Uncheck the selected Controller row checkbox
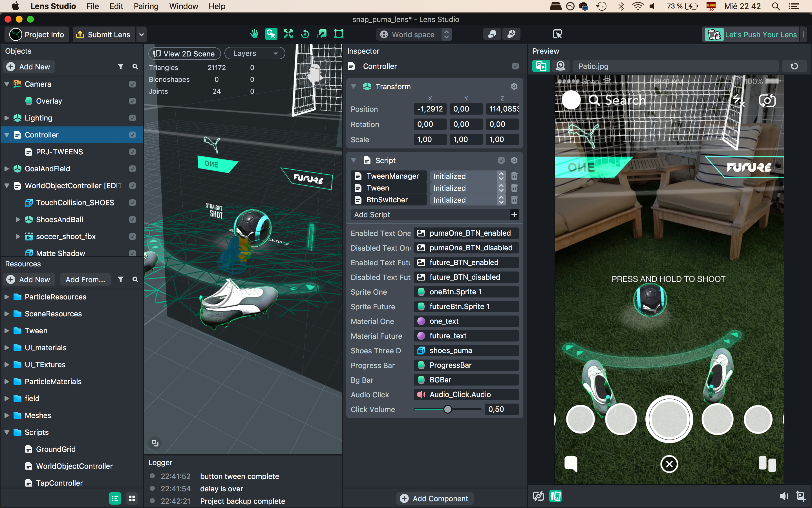812x508 pixels. (x=133, y=135)
